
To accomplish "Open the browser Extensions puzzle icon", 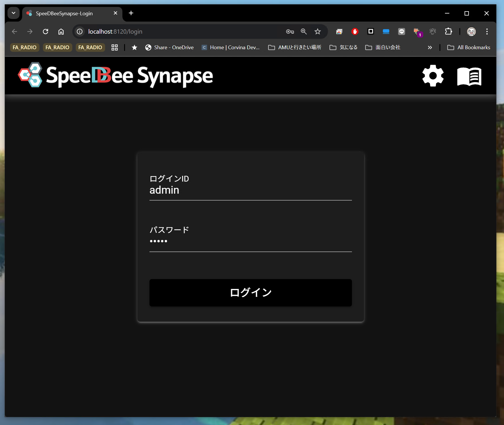I will click(448, 32).
